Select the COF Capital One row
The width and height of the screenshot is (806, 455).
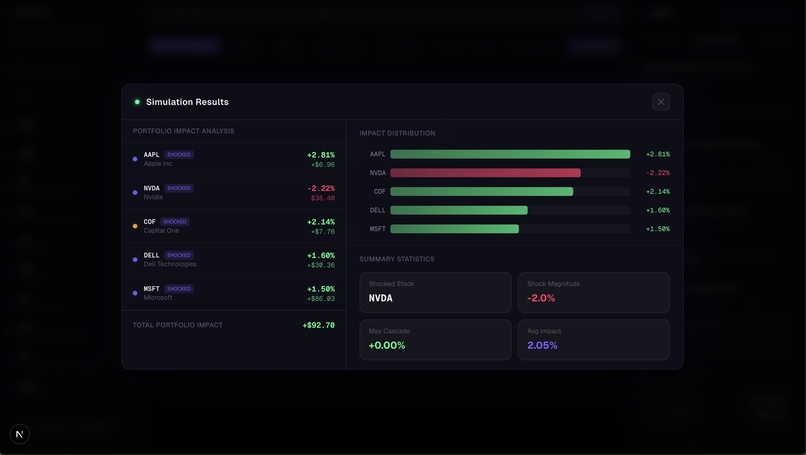point(234,226)
